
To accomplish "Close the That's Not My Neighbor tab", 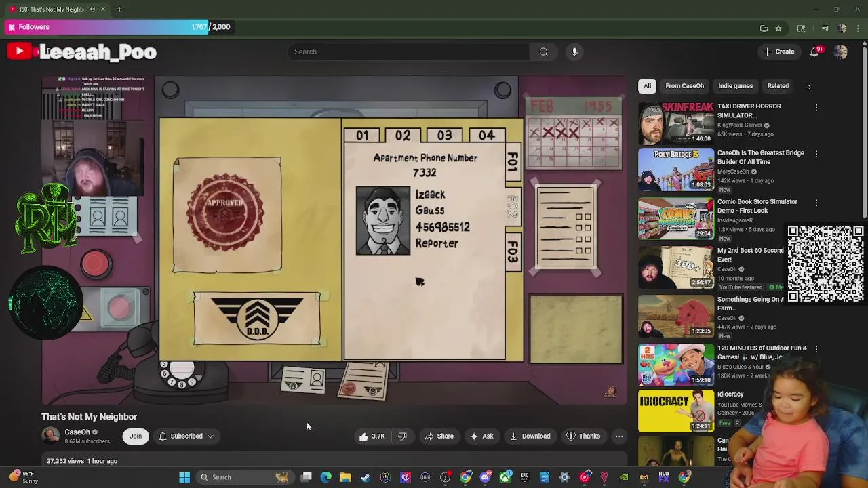I will pos(103,9).
